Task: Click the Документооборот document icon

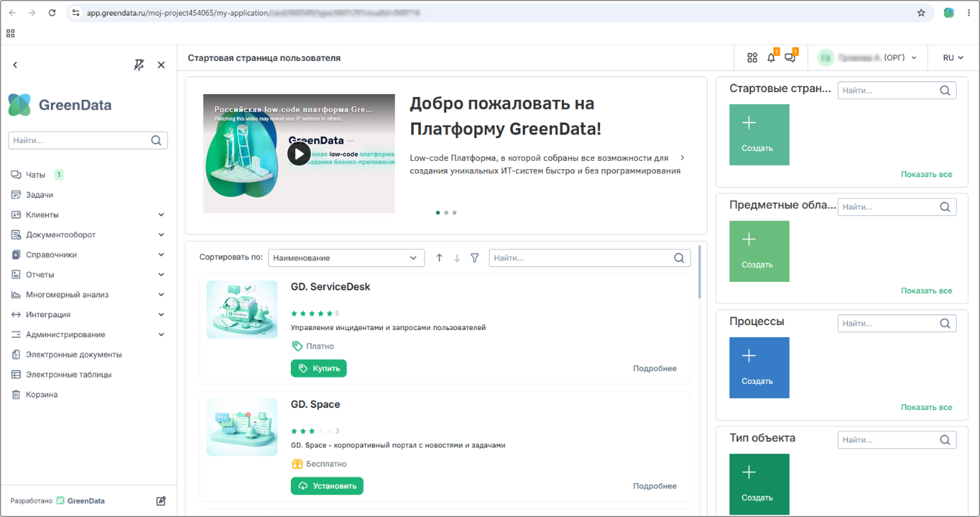Action: (16, 234)
